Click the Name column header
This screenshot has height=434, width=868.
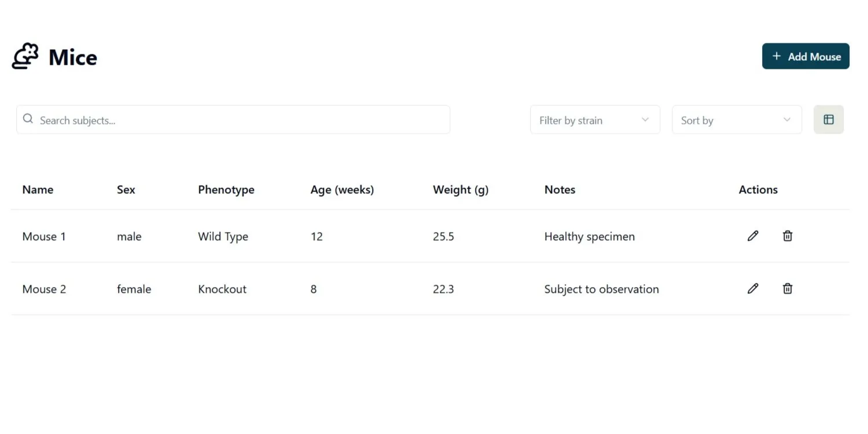click(x=38, y=190)
